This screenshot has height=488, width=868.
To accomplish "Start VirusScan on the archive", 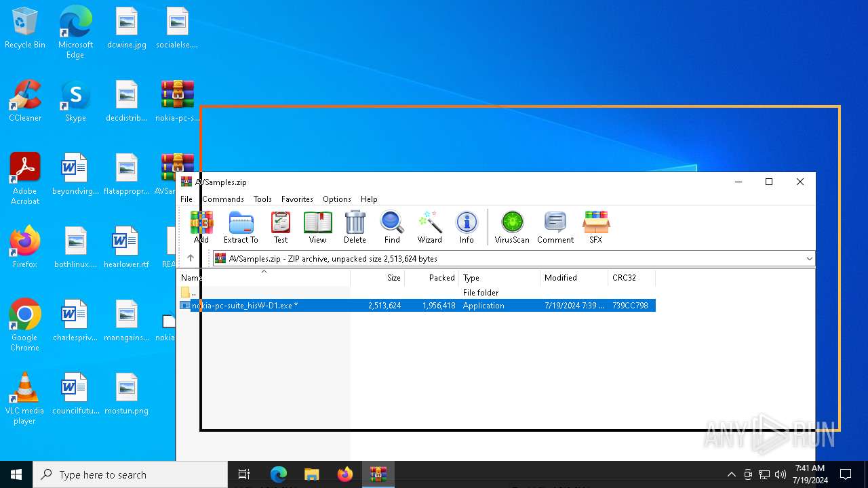I will pyautogui.click(x=512, y=227).
